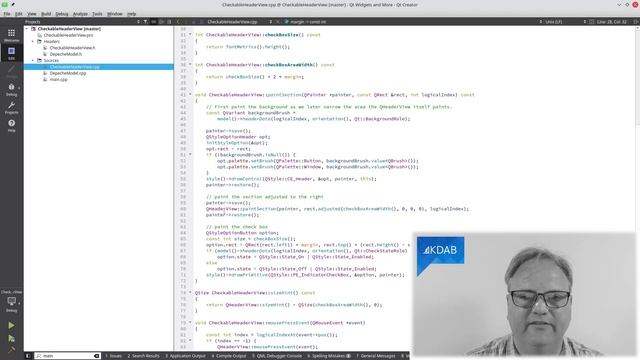Fold the mousePressEvent function at line 79
The image size is (640, 360).
190,322
